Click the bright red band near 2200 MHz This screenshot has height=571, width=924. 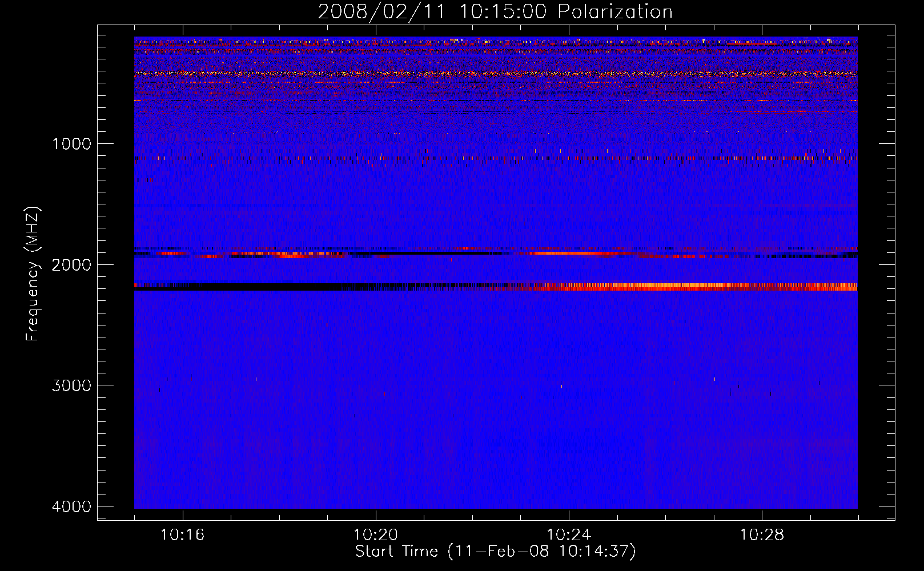click(x=697, y=287)
